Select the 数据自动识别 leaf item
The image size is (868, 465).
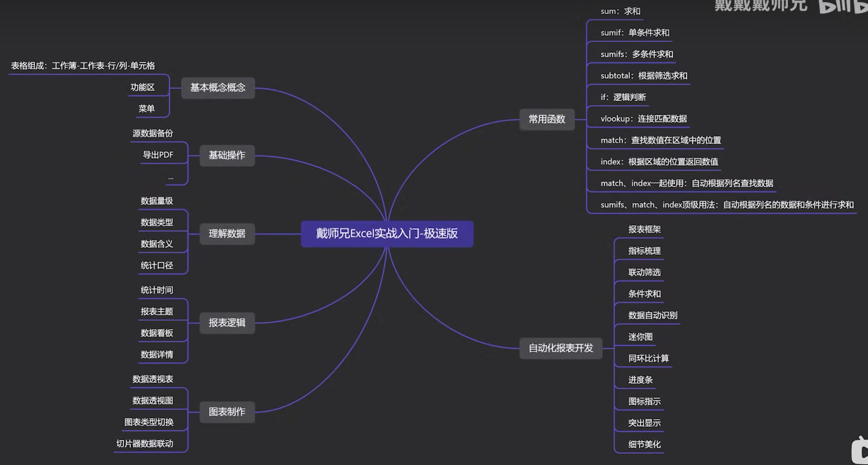[653, 316]
